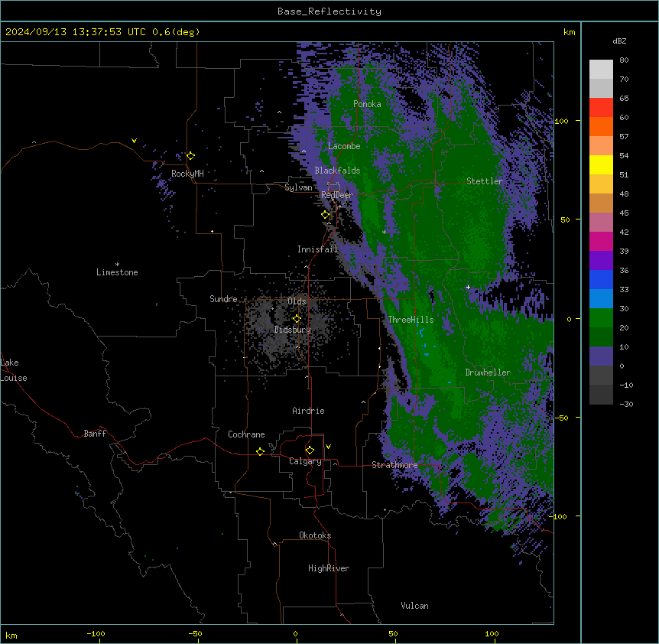The width and height of the screenshot is (659, 644).
Task: Click the 45 value on the dBZ legend
Action: 624,213
